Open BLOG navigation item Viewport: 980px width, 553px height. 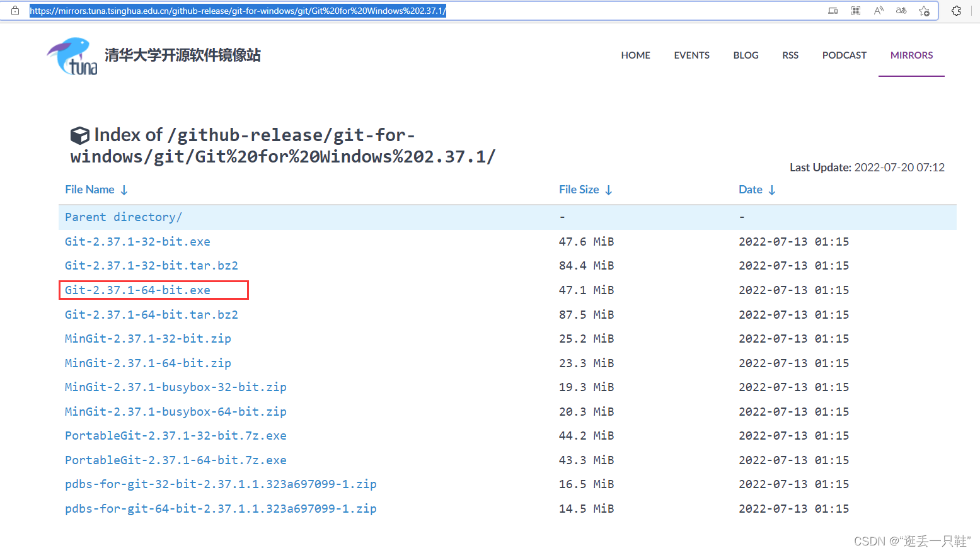point(746,55)
